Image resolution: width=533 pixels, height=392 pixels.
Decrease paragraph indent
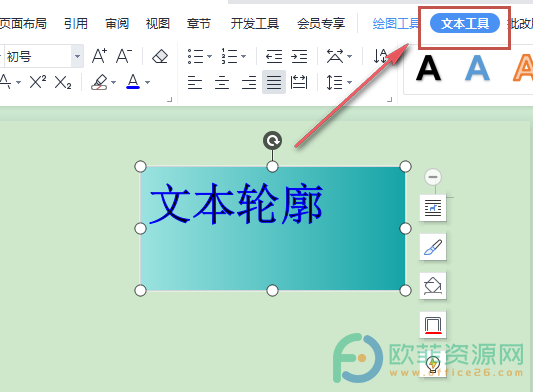coord(274,56)
